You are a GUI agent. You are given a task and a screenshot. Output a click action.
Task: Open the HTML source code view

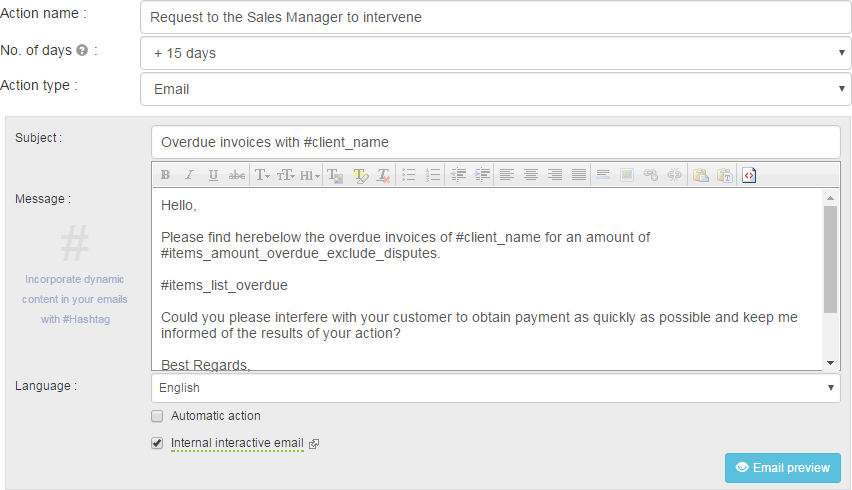749,175
